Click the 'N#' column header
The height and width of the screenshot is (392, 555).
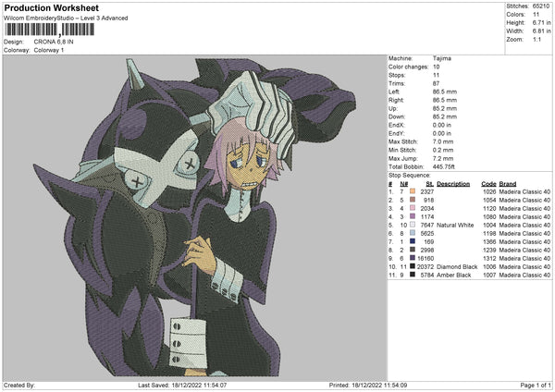(404, 184)
